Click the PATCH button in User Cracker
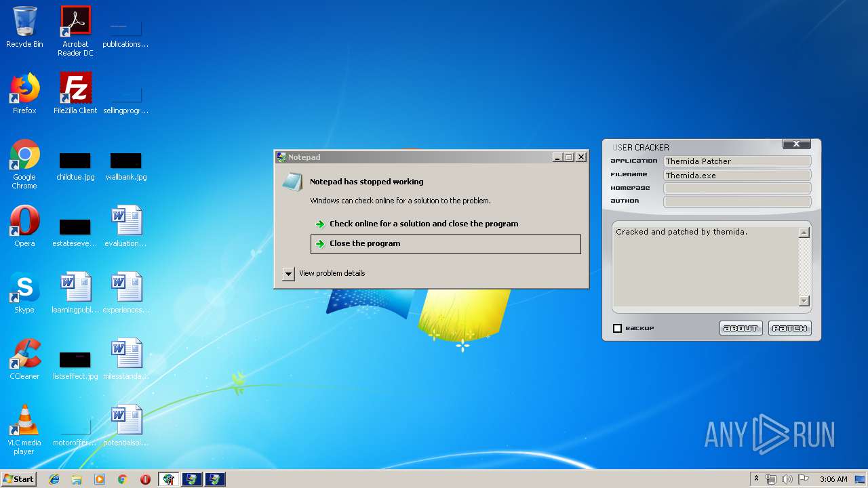The height and width of the screenshot is (488, 868). 790,328
